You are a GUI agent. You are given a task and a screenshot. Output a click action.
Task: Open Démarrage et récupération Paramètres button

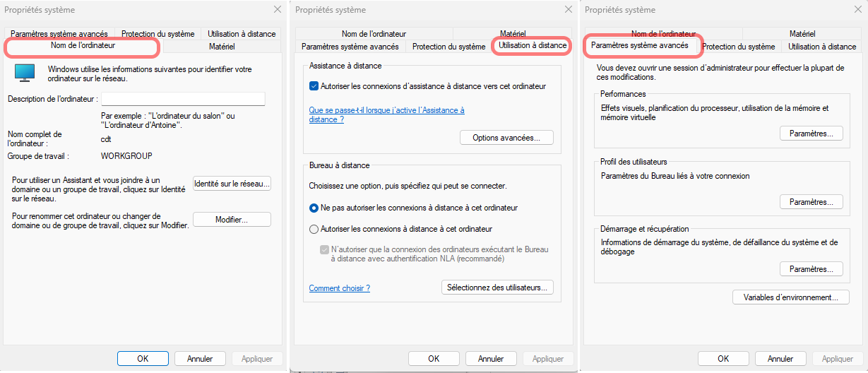811,269
